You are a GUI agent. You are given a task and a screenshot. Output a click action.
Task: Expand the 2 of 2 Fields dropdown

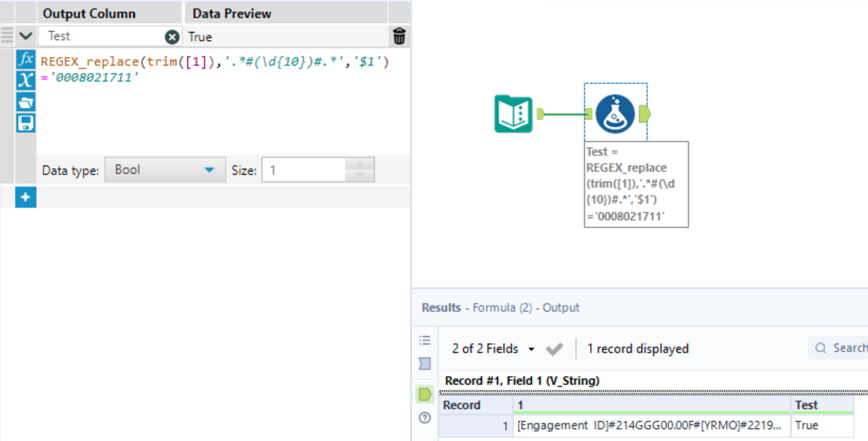tap(493, 348)
